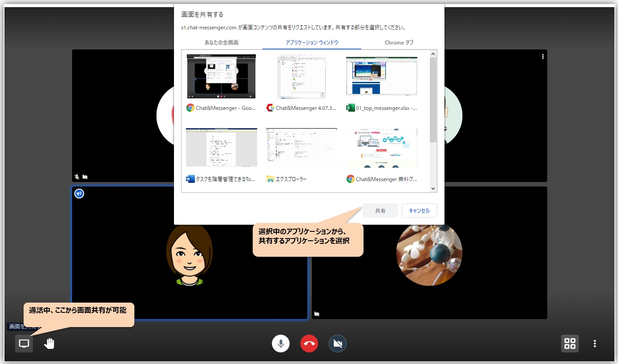
Task: Click the raise hand icon
Action: pos(49,344)
